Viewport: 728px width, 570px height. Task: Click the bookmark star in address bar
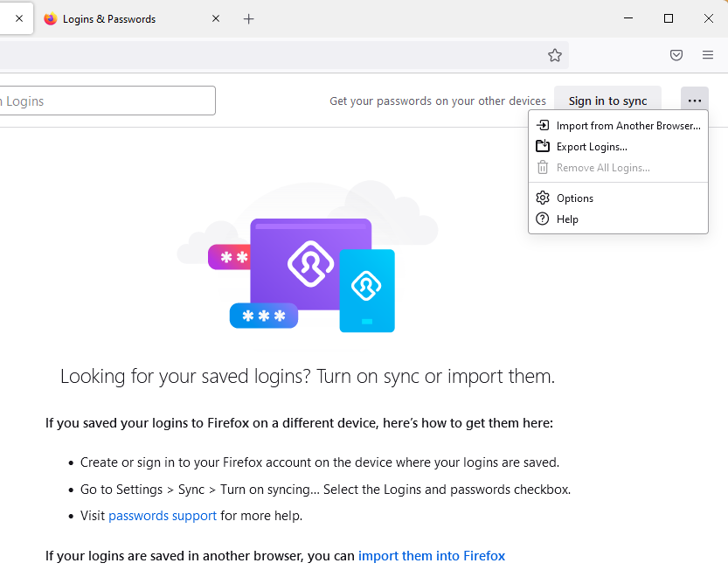point(555,55)
